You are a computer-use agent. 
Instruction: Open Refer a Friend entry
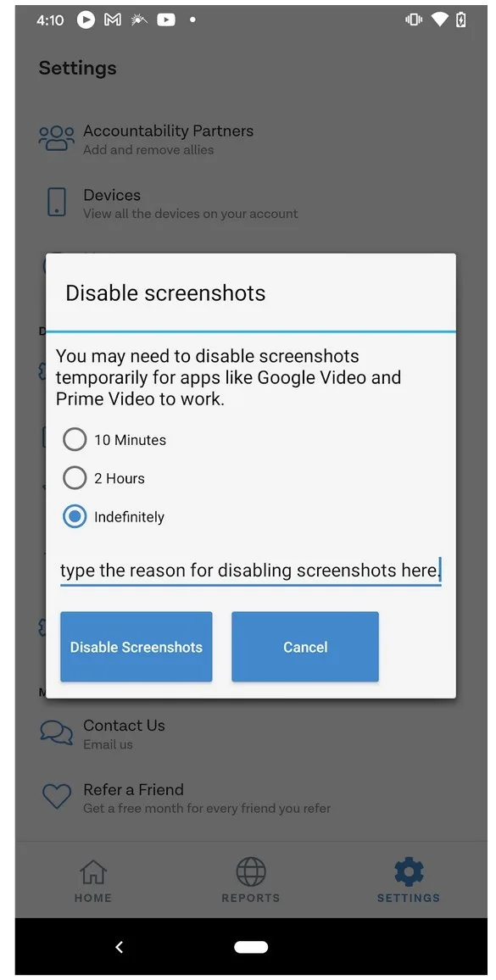(x=251, y=798)
